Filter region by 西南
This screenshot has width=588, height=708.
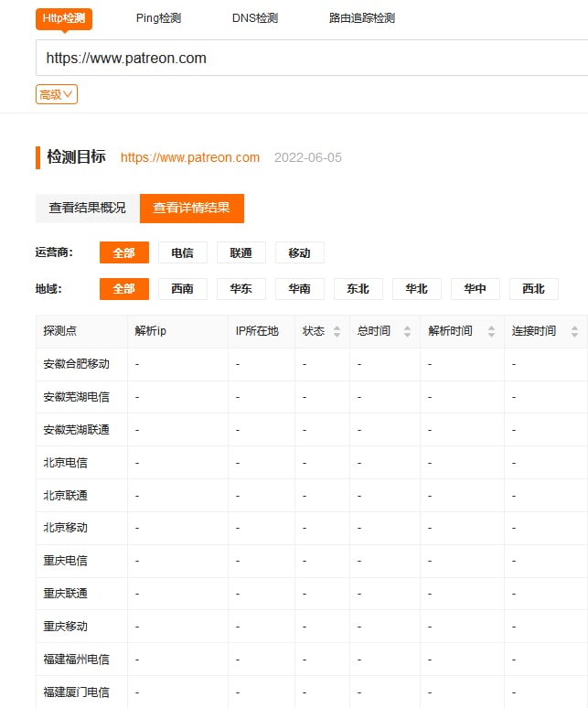click(x=182, y=288)
